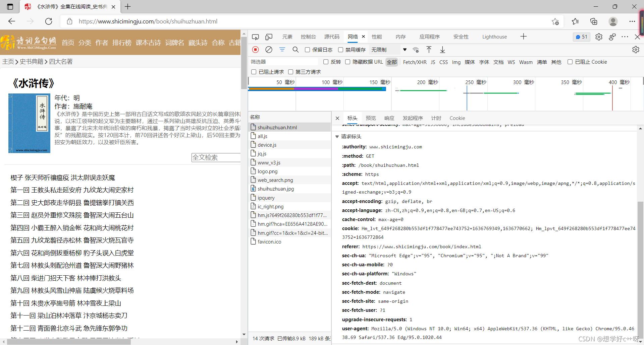Toggle 反转 filter checkbox

(326, 62)
